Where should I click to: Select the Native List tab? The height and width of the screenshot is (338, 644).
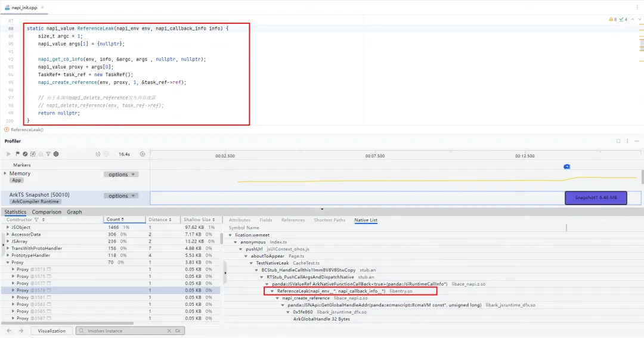point(366,220)
